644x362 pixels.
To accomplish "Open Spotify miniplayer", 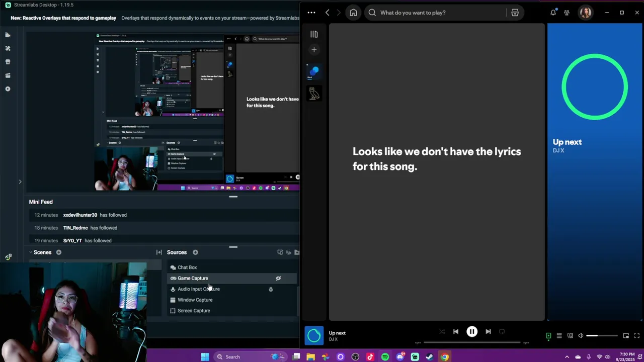I will (x=626, y=336).
